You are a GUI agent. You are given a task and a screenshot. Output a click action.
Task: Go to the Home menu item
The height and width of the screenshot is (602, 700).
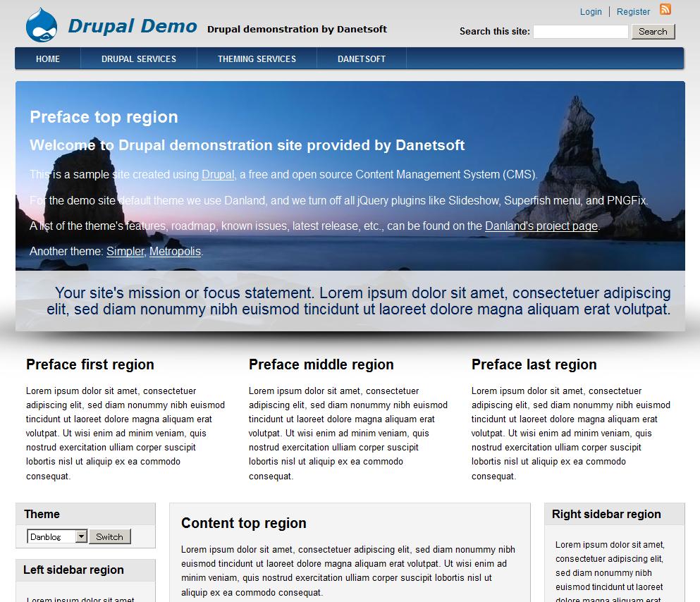(48, 59)
